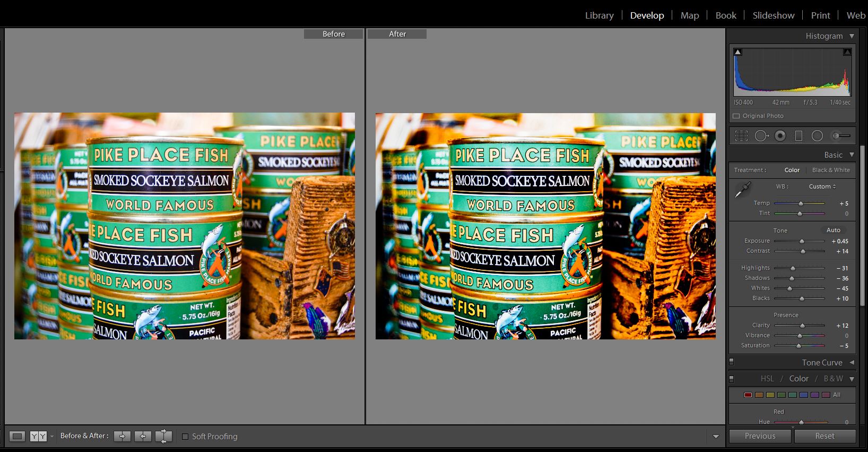Image resolution: width=868 pixels, height=452 pixels.
Task: Collapse right panel end marker arrow
Action: coord(793,427)
